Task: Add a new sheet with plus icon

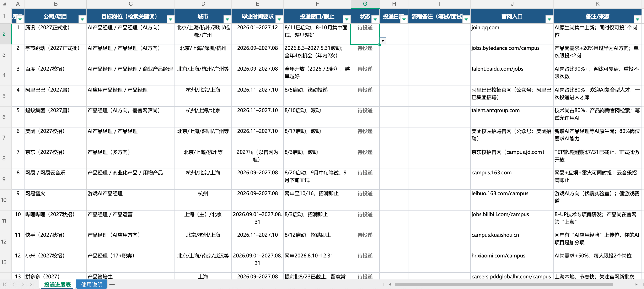Action: point(112,284)
